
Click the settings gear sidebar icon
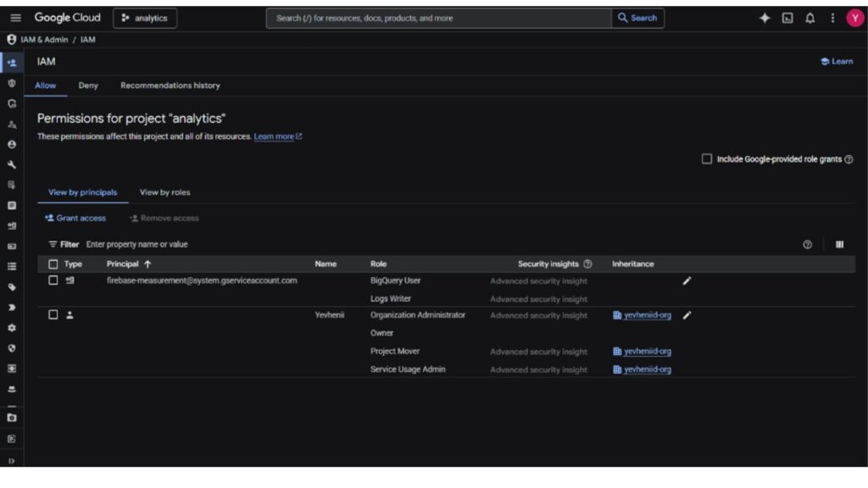(12, 328)
